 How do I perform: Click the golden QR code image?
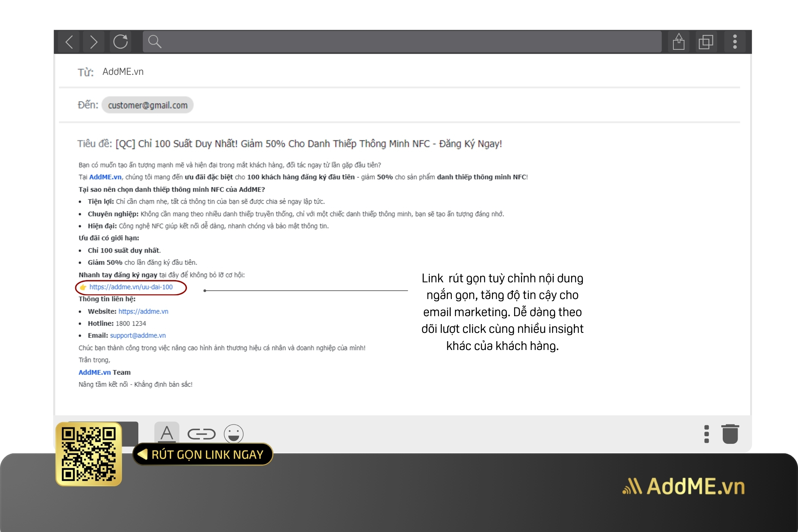click(89, 454)
